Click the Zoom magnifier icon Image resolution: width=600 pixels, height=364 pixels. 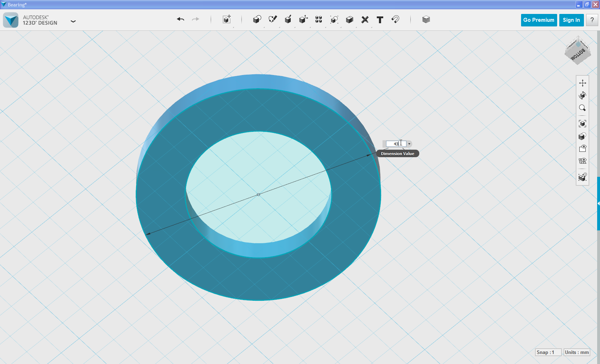tap(582, 108)
